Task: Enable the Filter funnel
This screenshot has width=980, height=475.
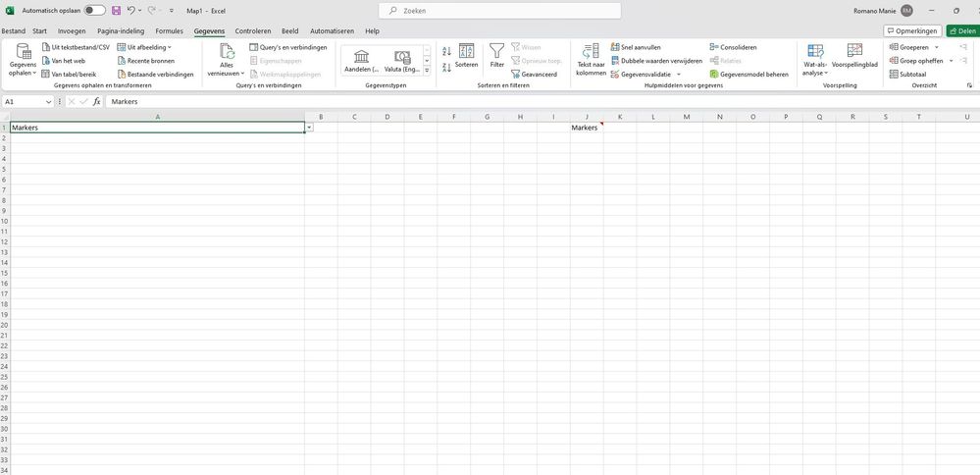Action: [x=497, y=56]
